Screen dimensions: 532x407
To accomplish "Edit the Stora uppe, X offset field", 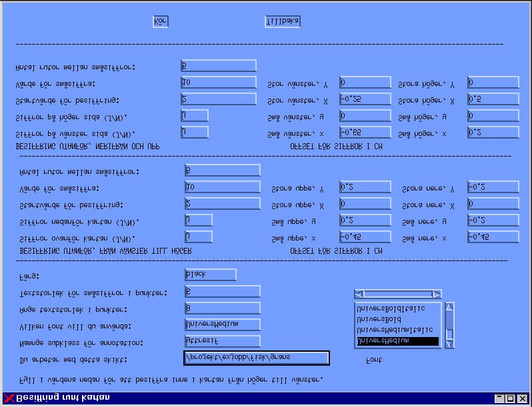I will [x=365, y=204].
